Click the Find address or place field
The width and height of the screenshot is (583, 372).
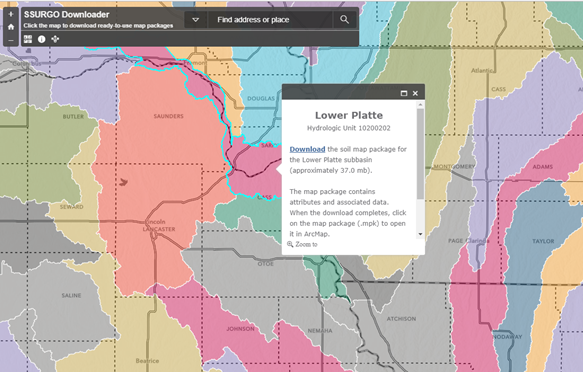click(x=270, y=20)
